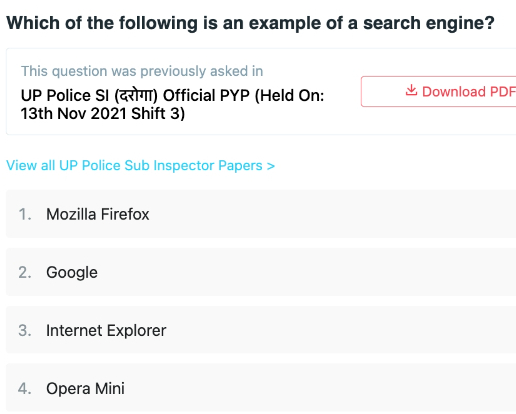Screen dimensions: 516x414
Task: Click the previously-asked info card background
Action: tap(340, 123)
